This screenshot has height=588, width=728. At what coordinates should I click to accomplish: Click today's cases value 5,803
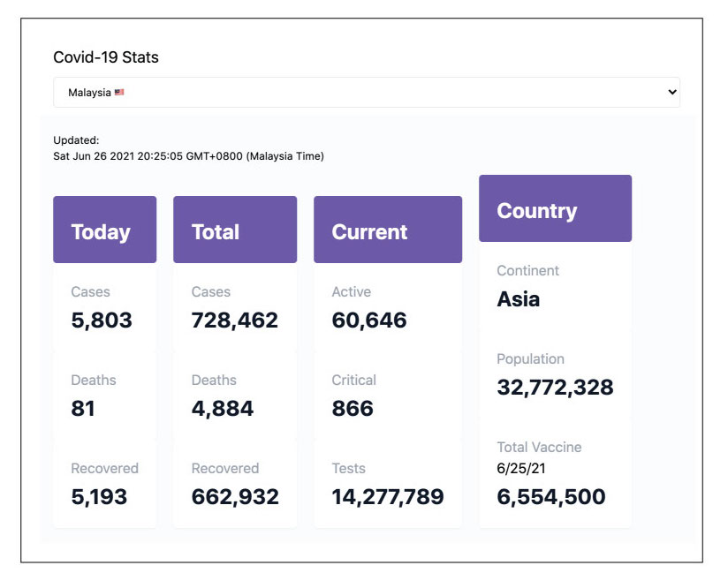tap(102, 320)
